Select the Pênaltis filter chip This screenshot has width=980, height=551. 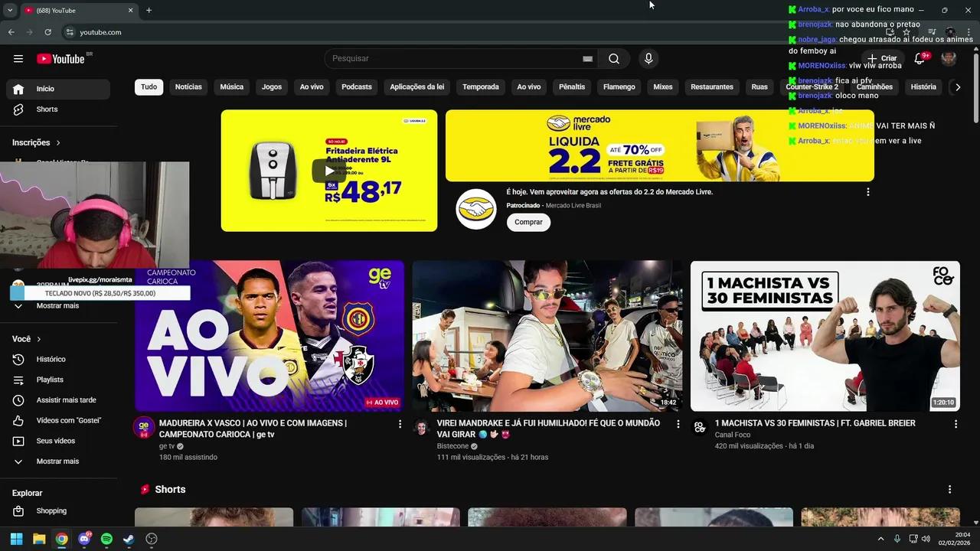[x=572, y=87]
